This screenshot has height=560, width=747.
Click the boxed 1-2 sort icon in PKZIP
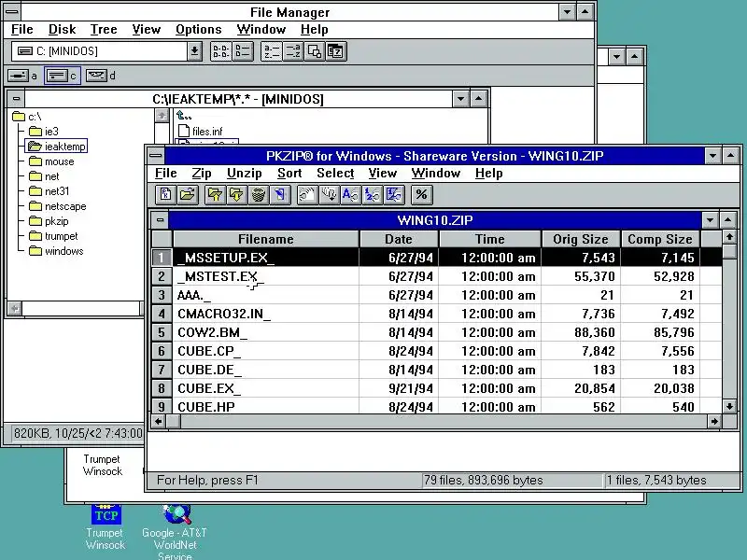[x=394, y=194]
